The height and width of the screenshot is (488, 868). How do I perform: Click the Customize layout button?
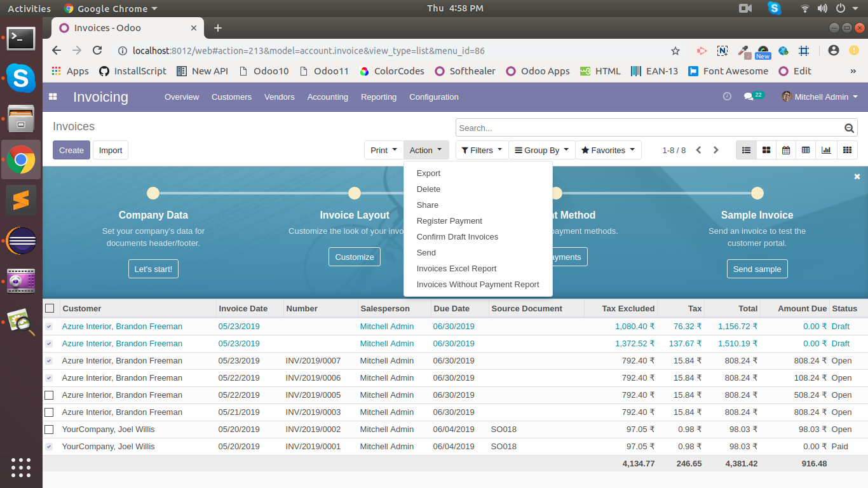click(x=355, y=257)
